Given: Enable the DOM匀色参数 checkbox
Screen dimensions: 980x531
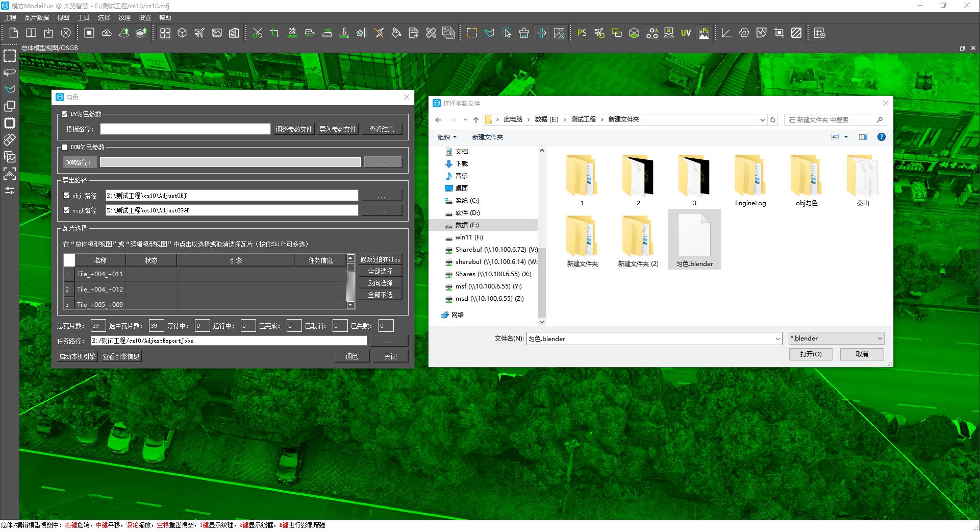Looking at the screenshot, I should [x=65, y=148].
